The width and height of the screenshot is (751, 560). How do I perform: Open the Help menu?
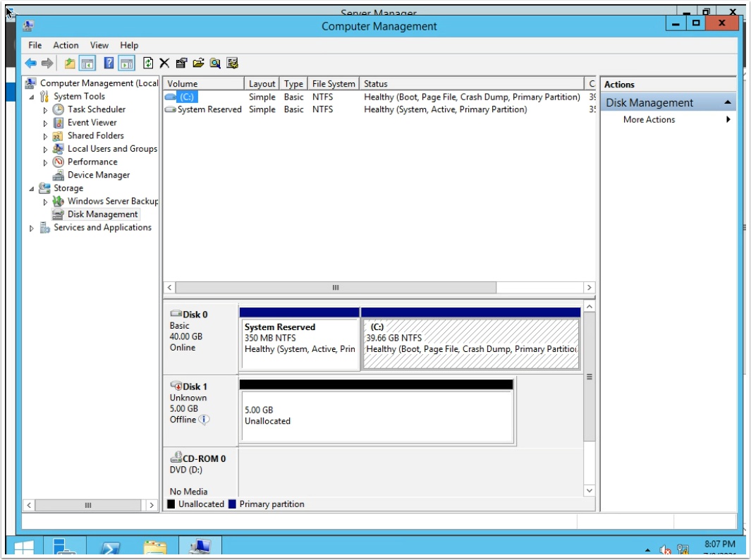click(129, 45)
